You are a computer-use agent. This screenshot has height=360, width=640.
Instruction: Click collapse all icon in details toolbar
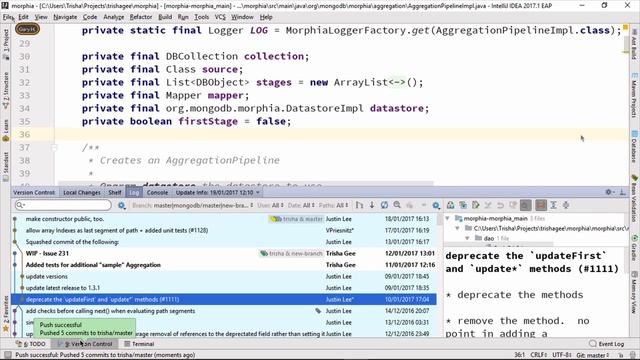tap(566, 205)
